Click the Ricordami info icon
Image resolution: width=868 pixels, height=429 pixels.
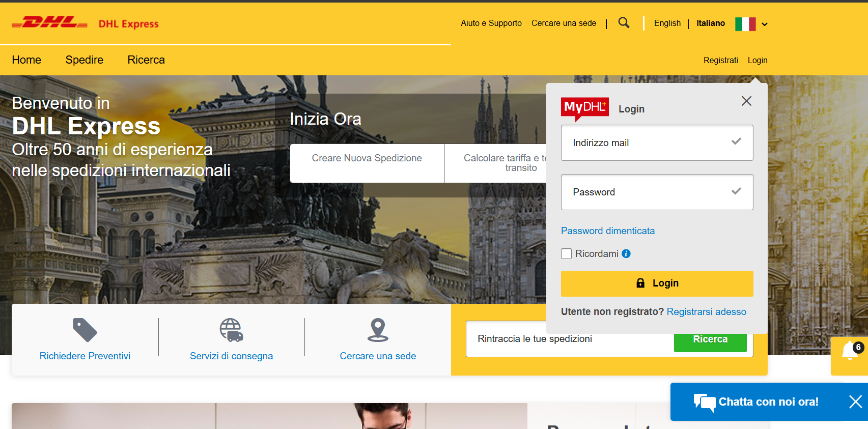(x=626, y=253)
